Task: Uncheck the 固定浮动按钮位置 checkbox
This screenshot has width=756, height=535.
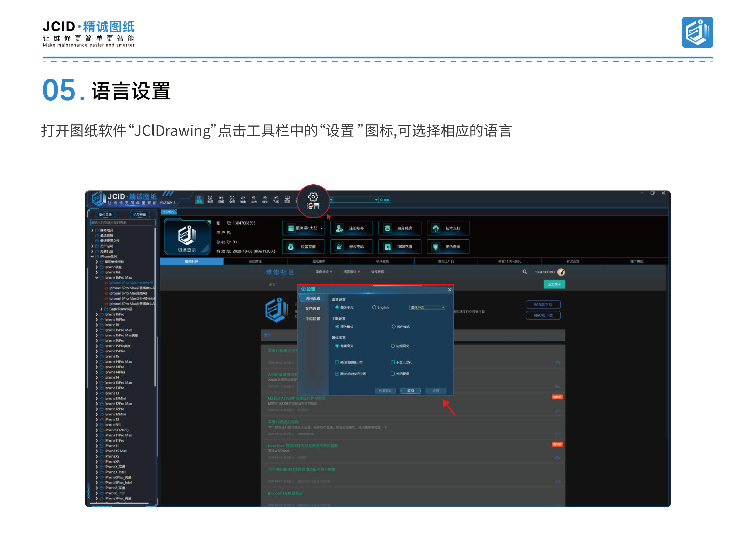Action: pos(337,373)
